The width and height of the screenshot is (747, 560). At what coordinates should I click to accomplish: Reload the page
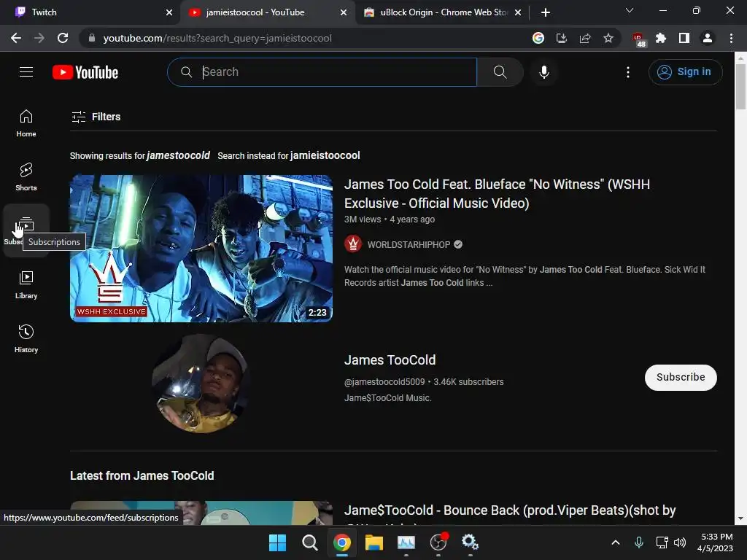(63, 38)
